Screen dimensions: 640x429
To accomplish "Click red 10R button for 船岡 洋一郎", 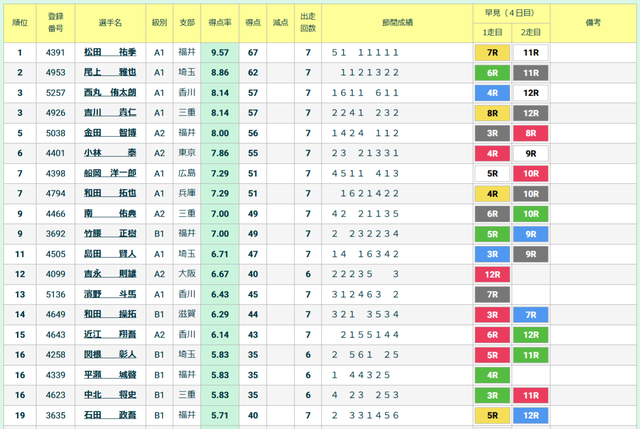I will [x=531, y=173].
